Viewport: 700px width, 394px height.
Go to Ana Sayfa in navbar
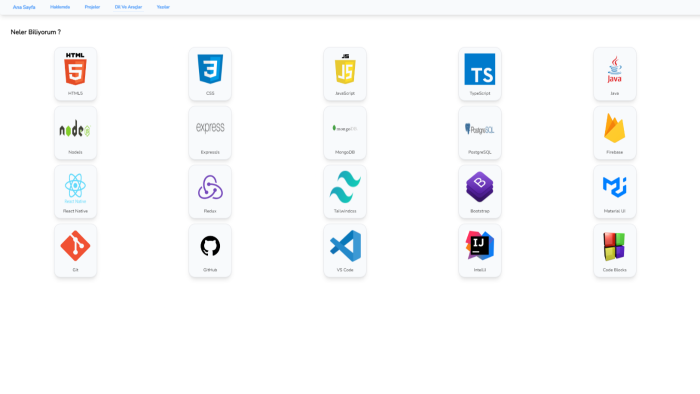24,7
